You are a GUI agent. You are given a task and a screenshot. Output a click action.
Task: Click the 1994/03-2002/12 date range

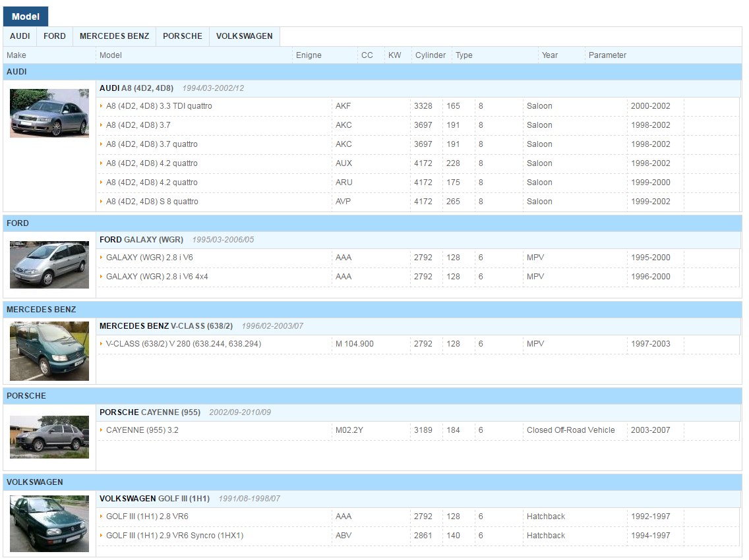pyautogui.click(x=213, y=88)
